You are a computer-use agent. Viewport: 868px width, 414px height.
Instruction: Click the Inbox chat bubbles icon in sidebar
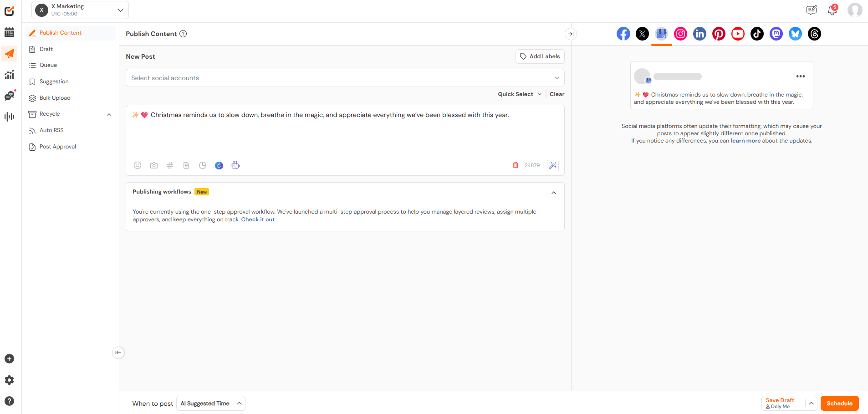coord(9,95)
